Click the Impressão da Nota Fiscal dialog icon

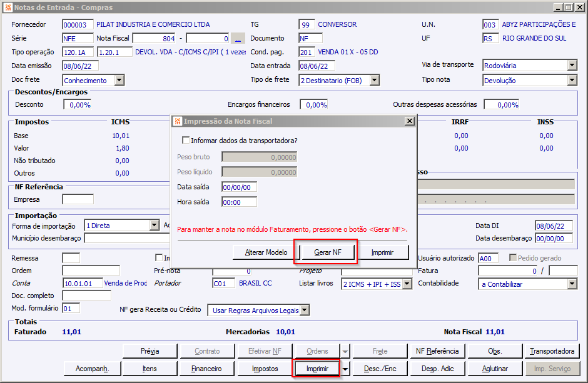coord(178,121)
